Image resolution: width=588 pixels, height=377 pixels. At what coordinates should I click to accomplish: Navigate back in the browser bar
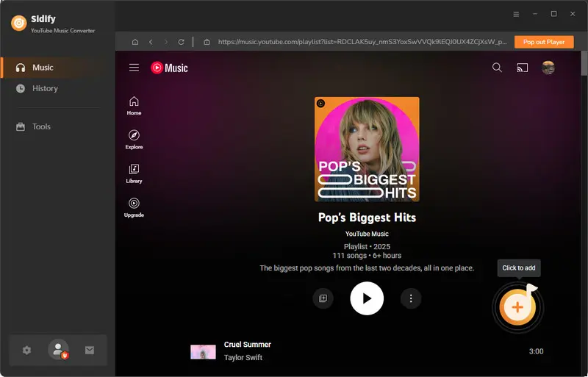[151, 42]
